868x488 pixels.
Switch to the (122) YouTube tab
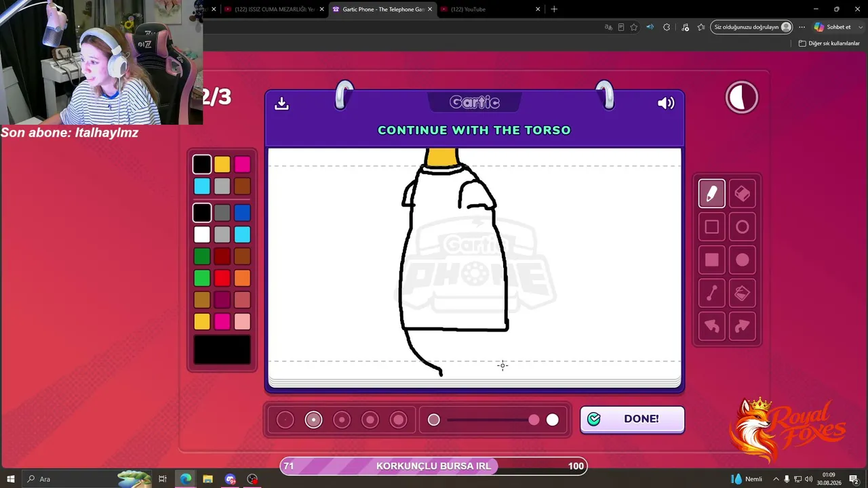[x=490, y=9]
